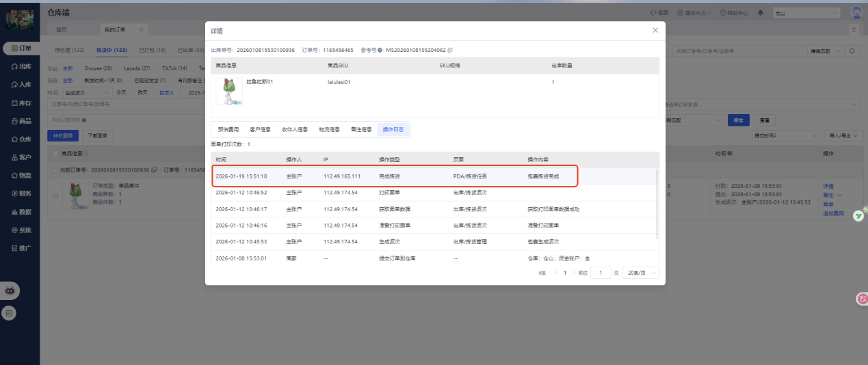Close the 详情 dialog
This screenshot has width=868, height=365.
pyautogui.click(x=655, y=30)
